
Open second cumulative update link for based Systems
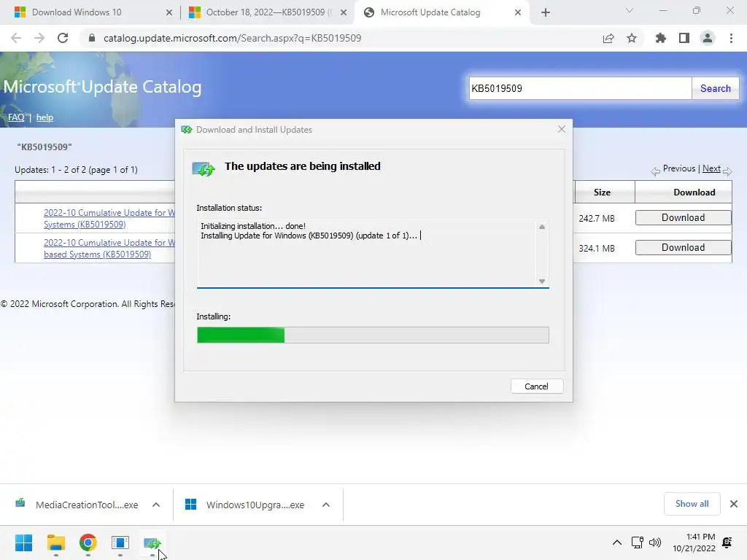tap(109, 249)
